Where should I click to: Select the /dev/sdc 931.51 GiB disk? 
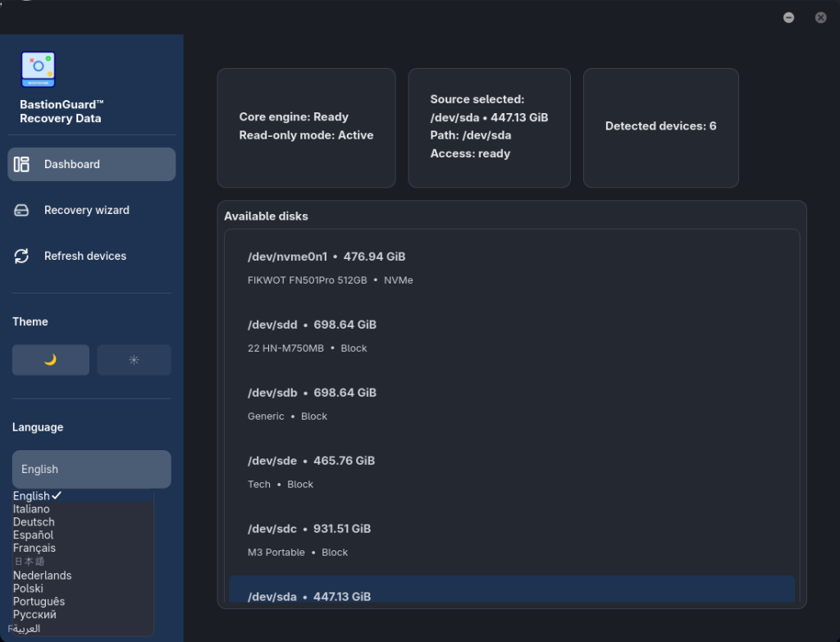(512, 540)
